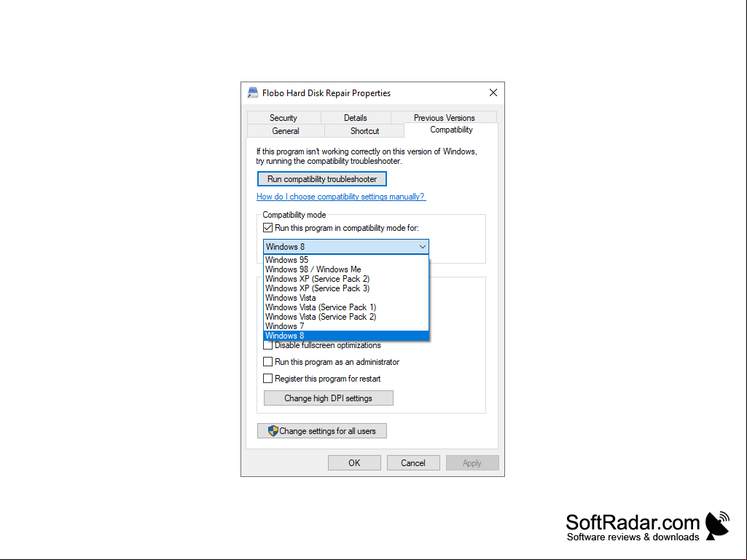Confirm with the OK button
747x560 pixels.
(x=354, y=463)
